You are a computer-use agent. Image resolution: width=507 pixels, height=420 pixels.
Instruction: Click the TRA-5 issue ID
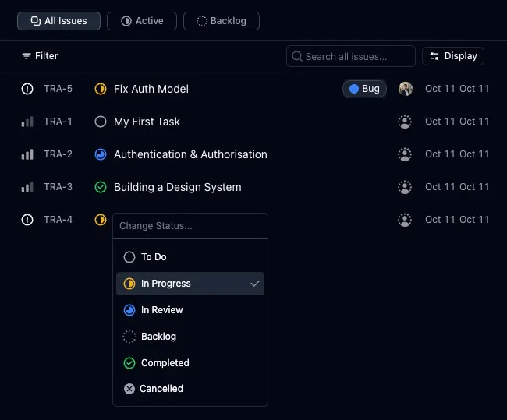58,89
